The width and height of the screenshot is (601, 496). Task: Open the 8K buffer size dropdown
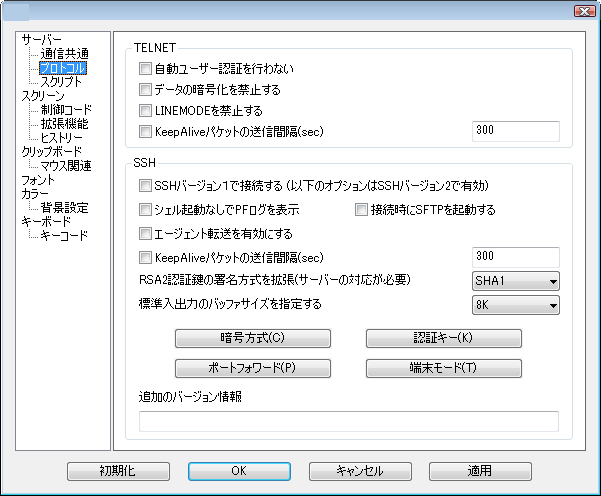[x=515, y=305]
